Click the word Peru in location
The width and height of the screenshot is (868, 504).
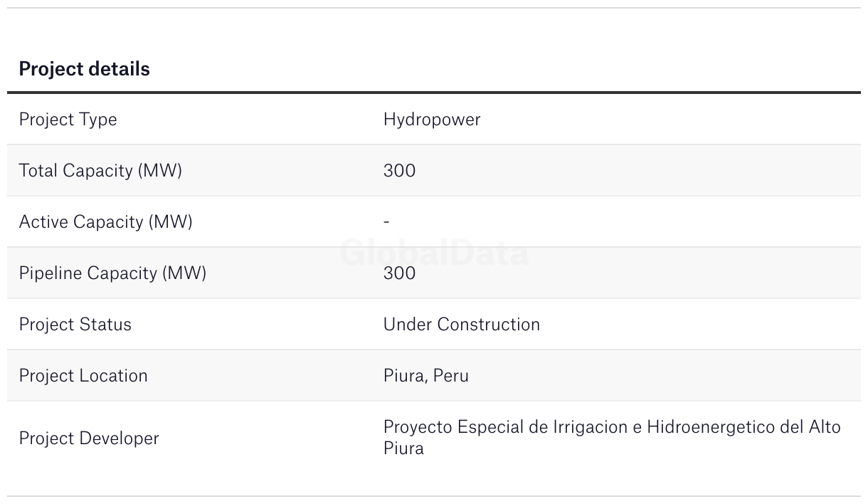(451, 376)
